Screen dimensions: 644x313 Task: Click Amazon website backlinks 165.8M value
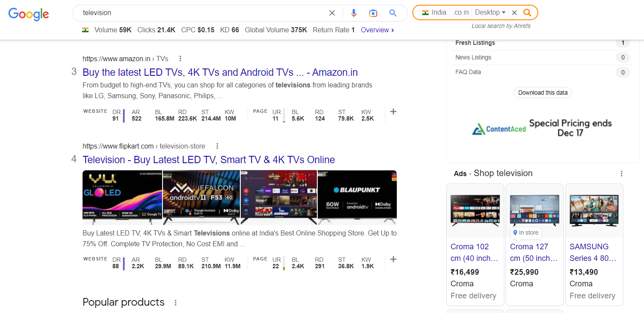coord(165,119)
